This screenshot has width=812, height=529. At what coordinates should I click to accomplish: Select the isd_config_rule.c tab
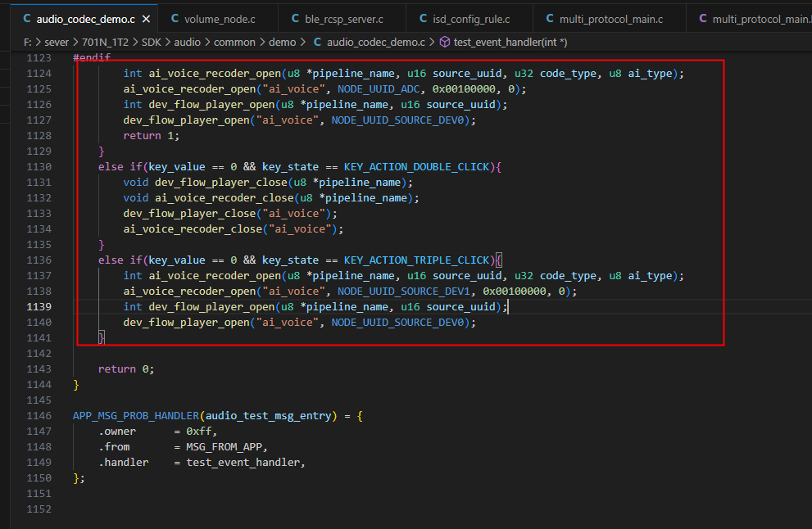pyautogui.click(x=465, y=19)
